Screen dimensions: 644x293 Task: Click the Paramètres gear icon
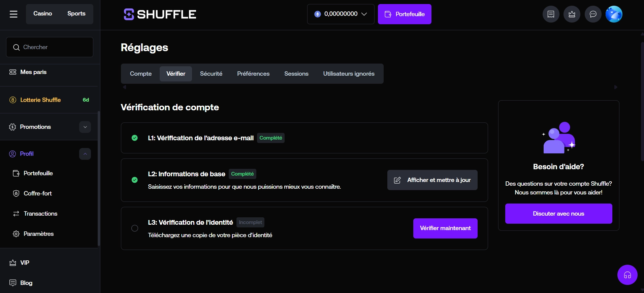click(16, 234)
